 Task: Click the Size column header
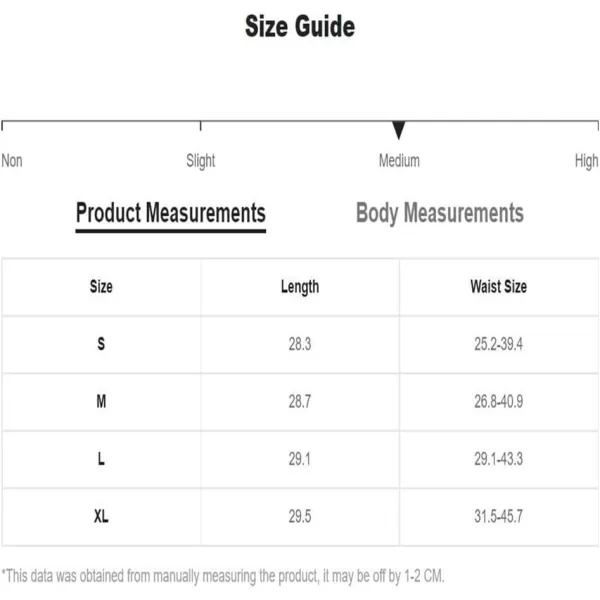pyautogui.click(x=101, y=287)
